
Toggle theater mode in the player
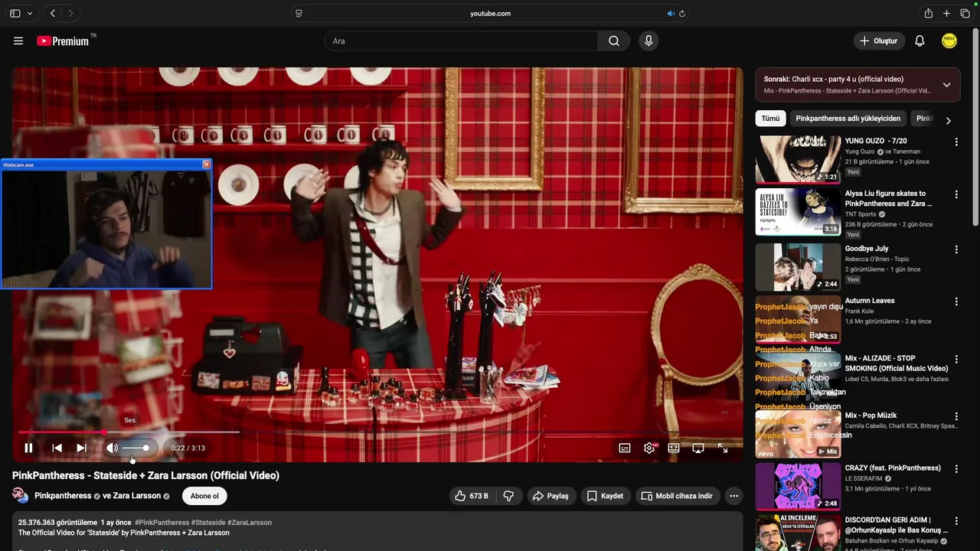pyautogui.click(x=674, y=448)
